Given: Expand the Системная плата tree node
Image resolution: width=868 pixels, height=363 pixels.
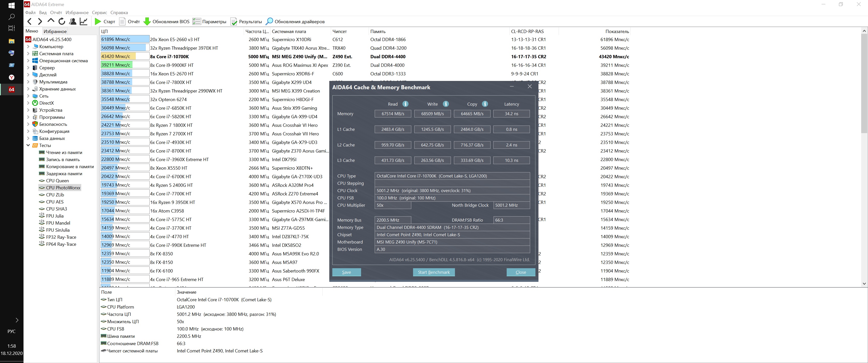Looking at the screenshot, I should [x=28, y=54].
